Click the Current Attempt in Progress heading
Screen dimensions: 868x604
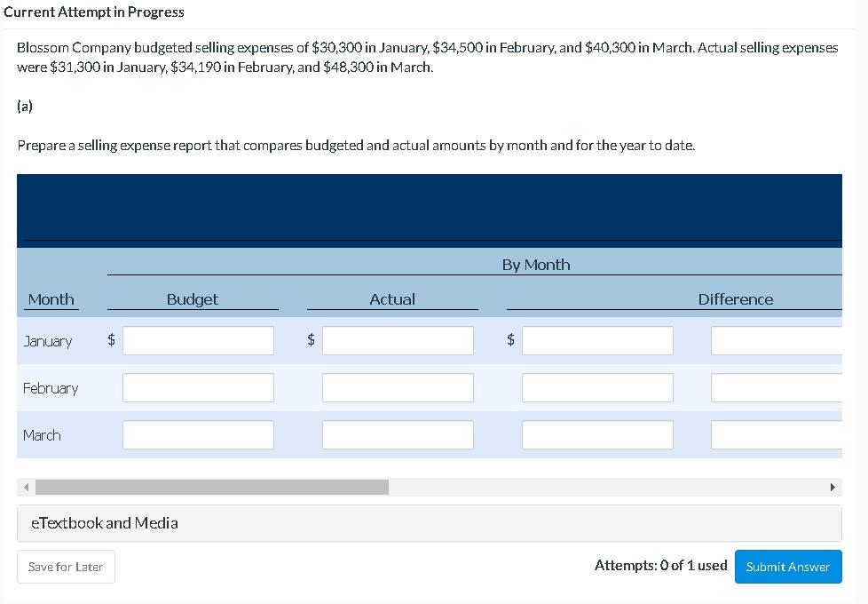[x=94, y=12]
